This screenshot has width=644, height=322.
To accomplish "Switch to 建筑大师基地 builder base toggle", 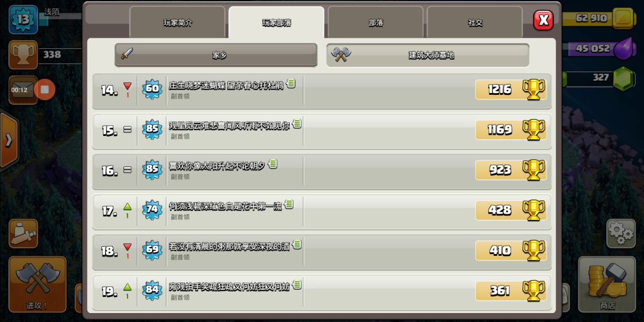I will (x=428, y=55).
